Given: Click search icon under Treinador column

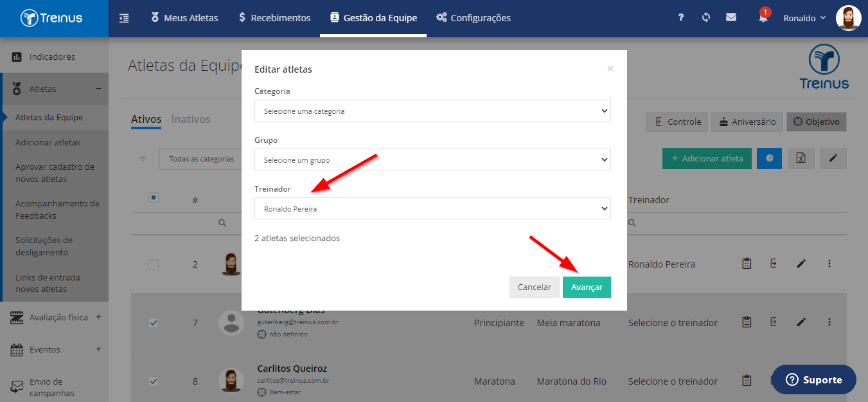Looking at the screenshot, I should [632, 223].
